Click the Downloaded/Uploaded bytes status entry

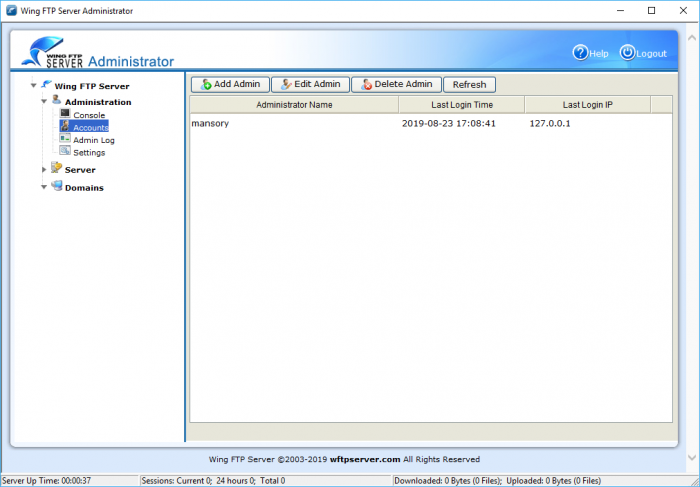pos(497,481)
